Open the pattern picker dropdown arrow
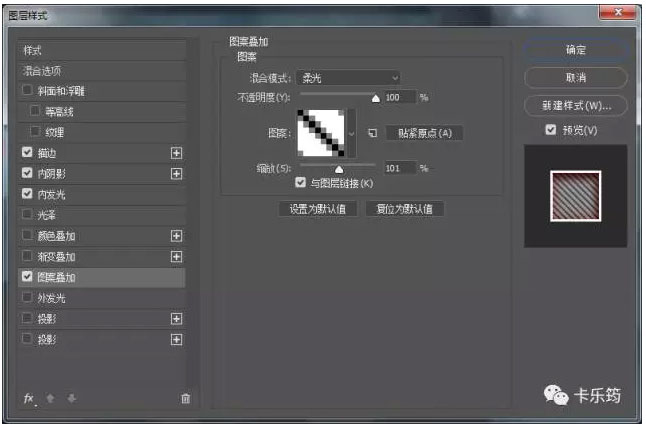 (352, 133)
